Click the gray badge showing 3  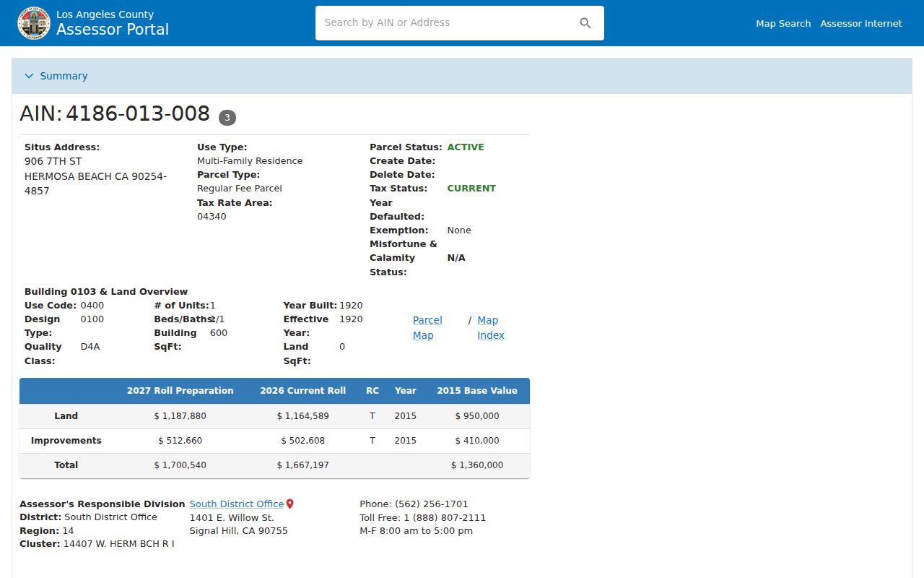tap(227, 117)
